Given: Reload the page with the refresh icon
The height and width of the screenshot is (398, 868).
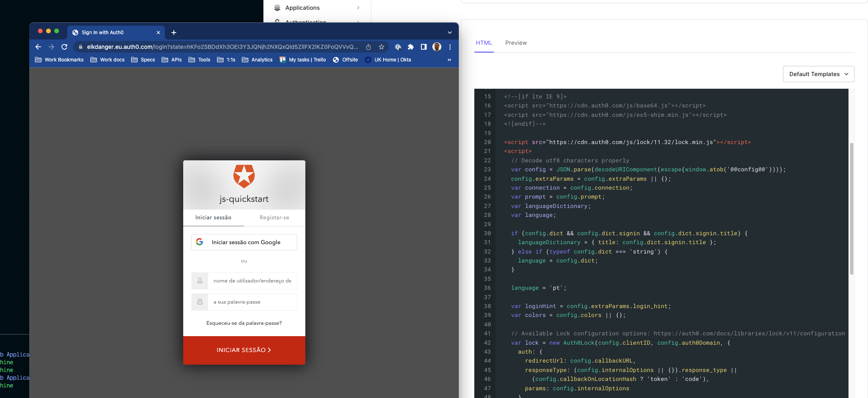Looking at the screenshot, I should 64,47.
